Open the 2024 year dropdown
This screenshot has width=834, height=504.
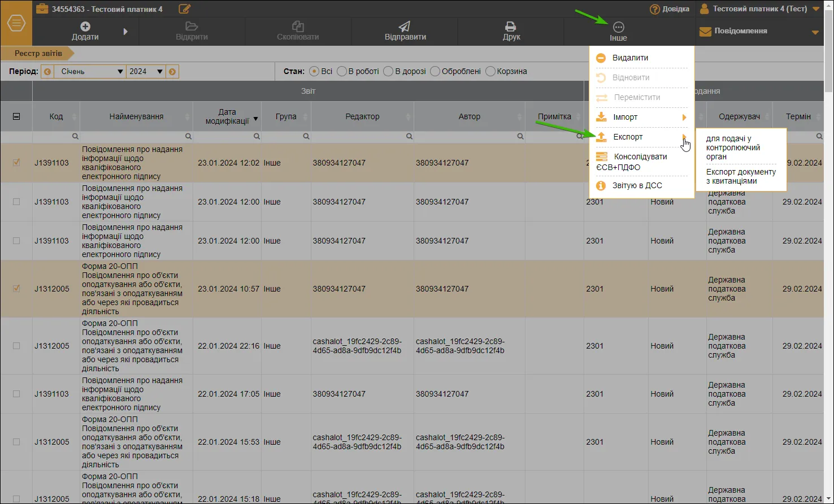tap(146, 72)
